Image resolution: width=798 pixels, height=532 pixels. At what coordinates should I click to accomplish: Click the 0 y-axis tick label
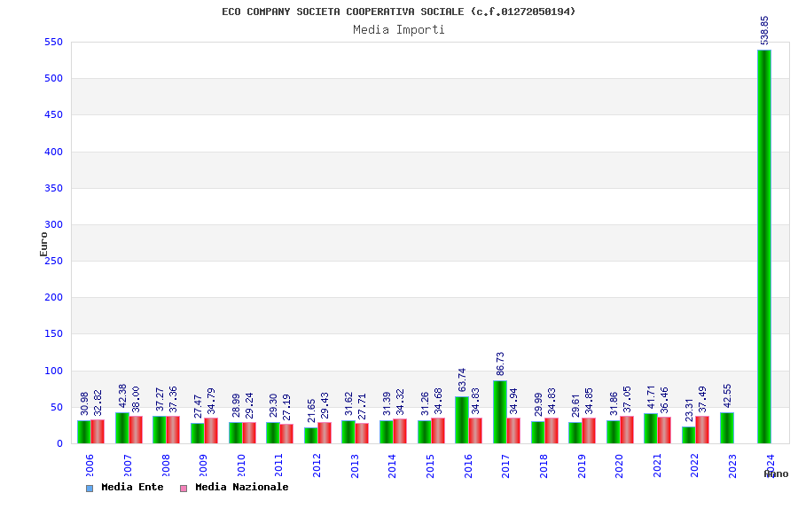coord(59,443)
